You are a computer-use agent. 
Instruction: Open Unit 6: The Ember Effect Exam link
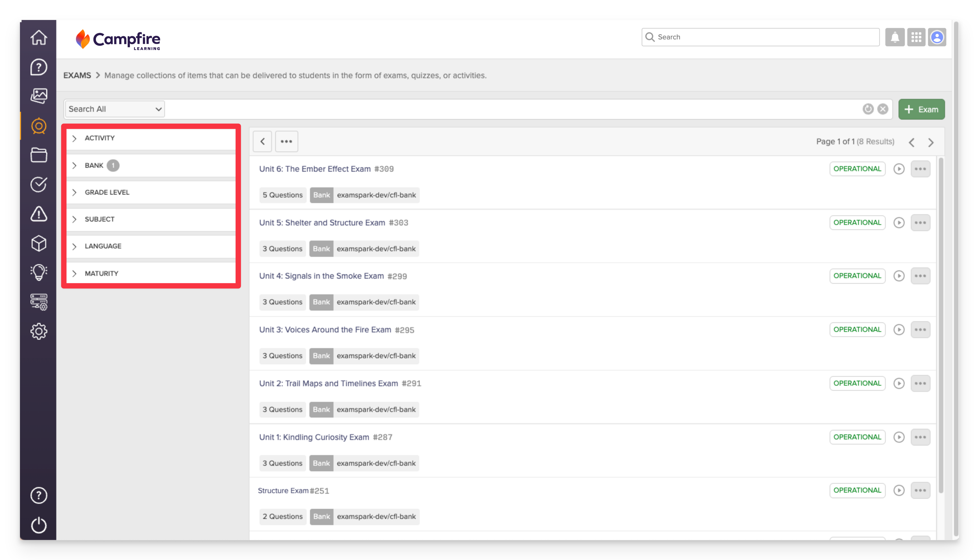315,169
